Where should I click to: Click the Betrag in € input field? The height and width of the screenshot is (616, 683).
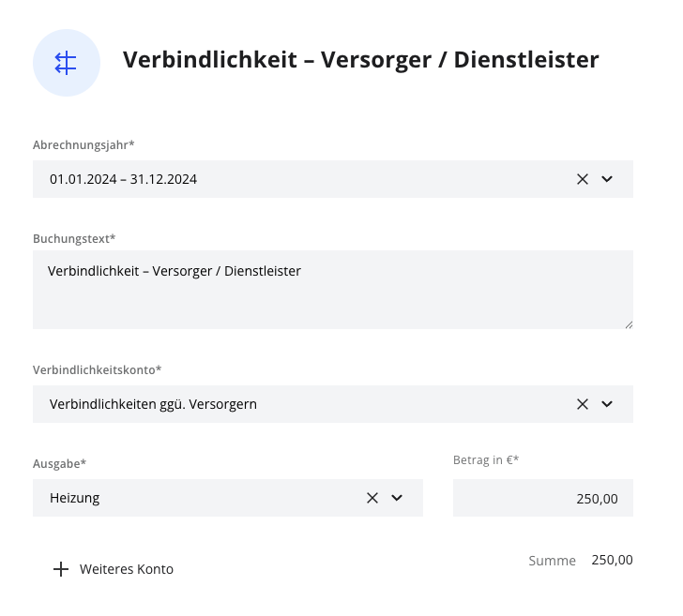click(542, 498)
